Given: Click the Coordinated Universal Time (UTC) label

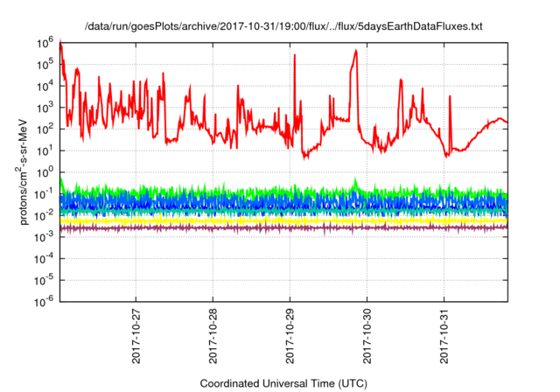Looking at the screenshot, I should tap(283, 383).
